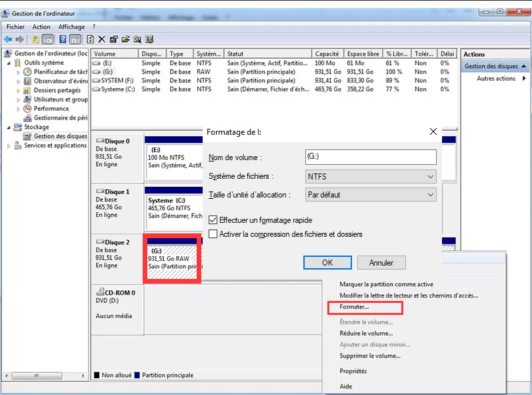Image resolution: width=532 pixels, height=395 pixels.
Task: Expand the Services et applications node
Action: coord(9,145)
